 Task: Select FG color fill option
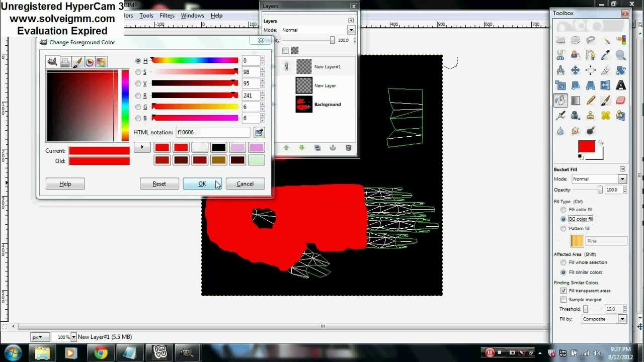pos(563,210)
